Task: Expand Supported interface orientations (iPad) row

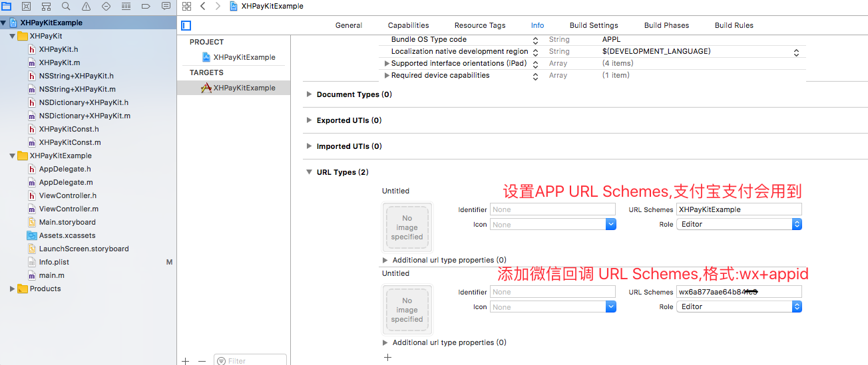Action: pyautogui.click(x=387, y=63)
